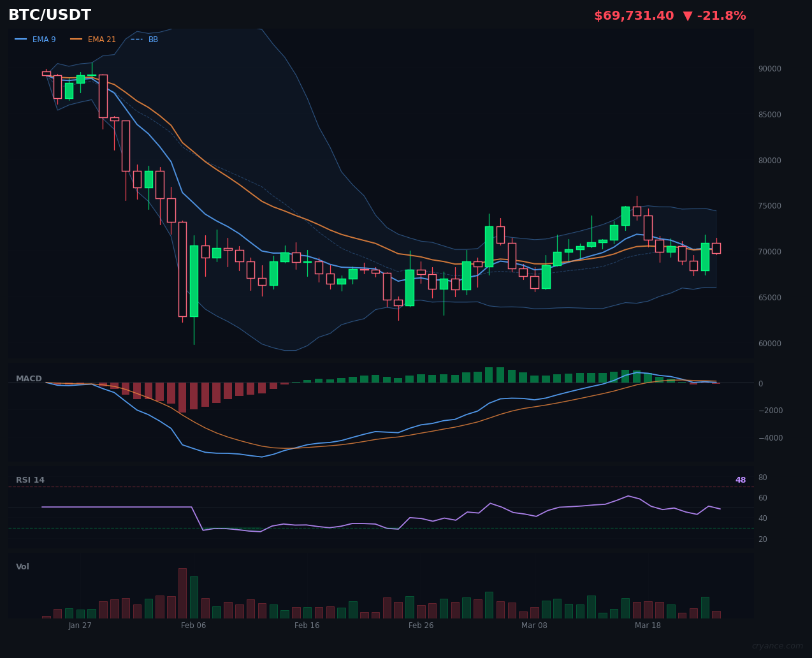Click the orange EMA 21 line swatch
812x658 pixels.
coord(76,39)
